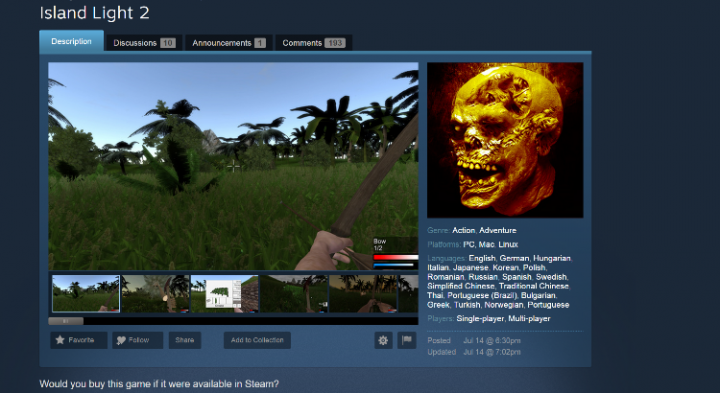
Task: Click the Posted date Jul 14 @ 6:30pm
Action: [492, 341]
